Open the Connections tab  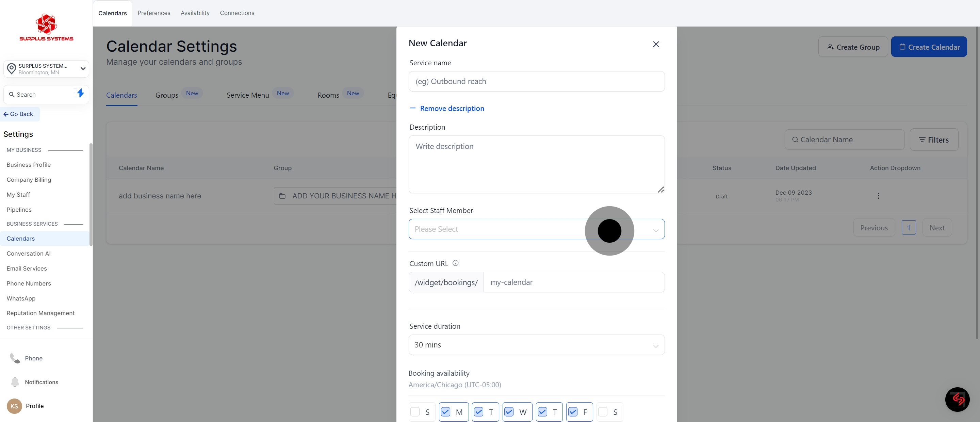(236, 13)
